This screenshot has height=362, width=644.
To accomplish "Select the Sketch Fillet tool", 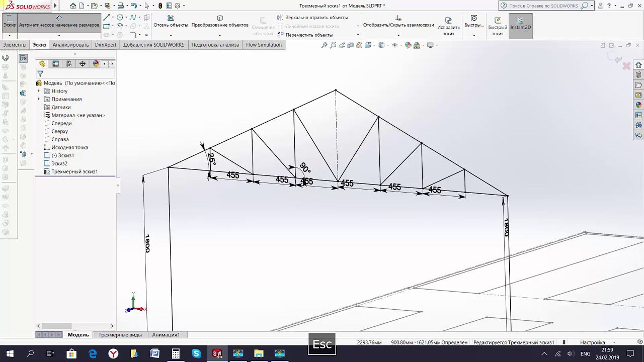I will point(133,35).
